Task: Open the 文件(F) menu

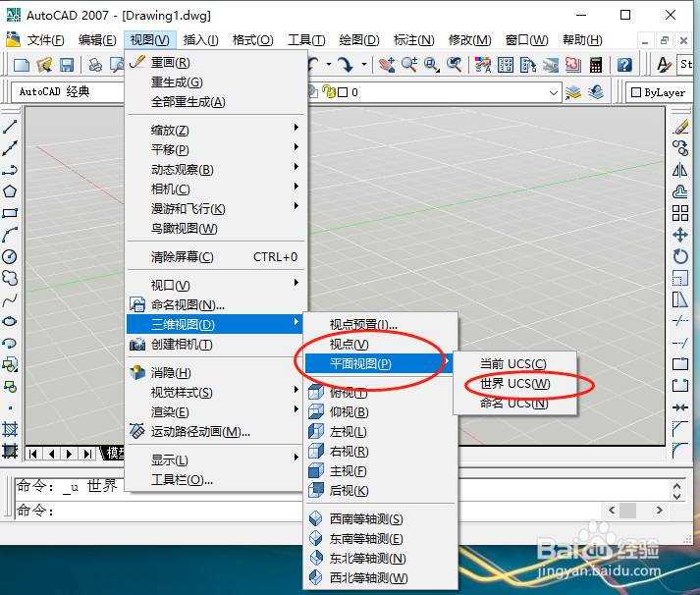Action: tap(45, 40)
